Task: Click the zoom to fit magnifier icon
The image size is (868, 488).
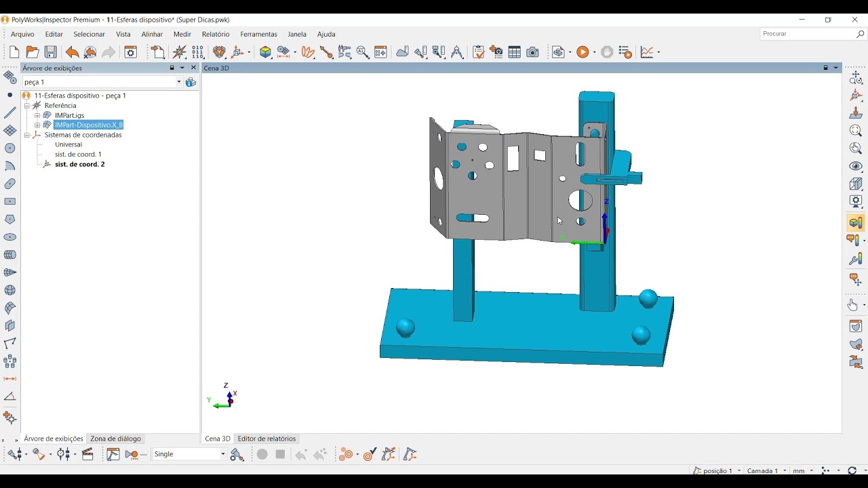Action: tap(856, 131)
